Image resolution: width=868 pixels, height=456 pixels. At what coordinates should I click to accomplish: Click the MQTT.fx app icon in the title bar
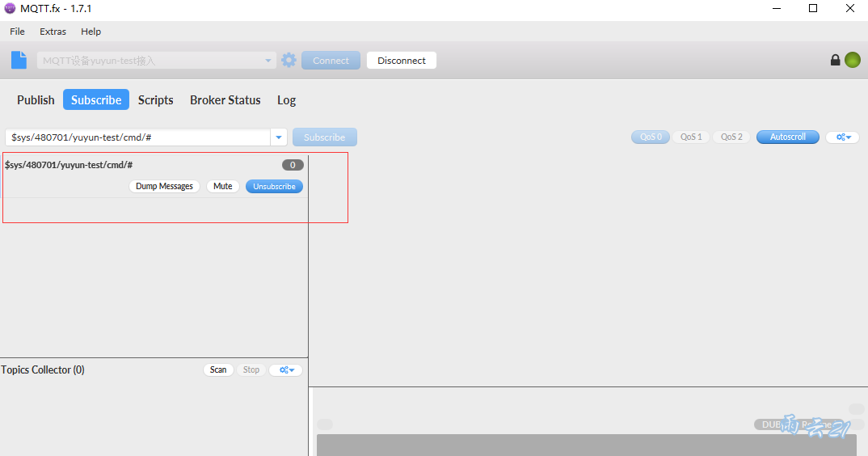click(10, 8)
